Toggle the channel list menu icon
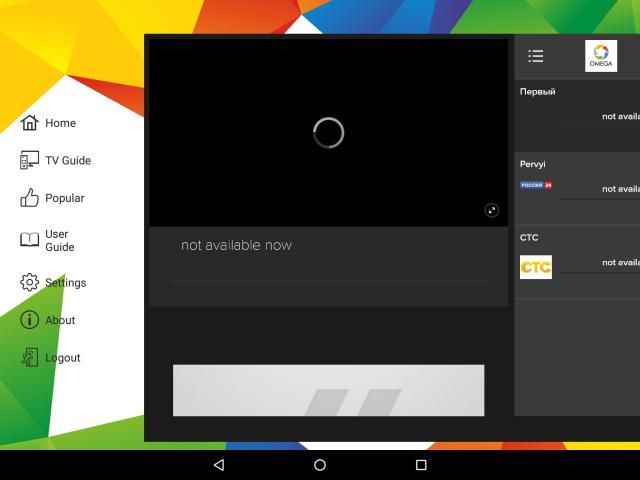Image resolution: width=640 pixels, height=480 pixels. (536, 56)
